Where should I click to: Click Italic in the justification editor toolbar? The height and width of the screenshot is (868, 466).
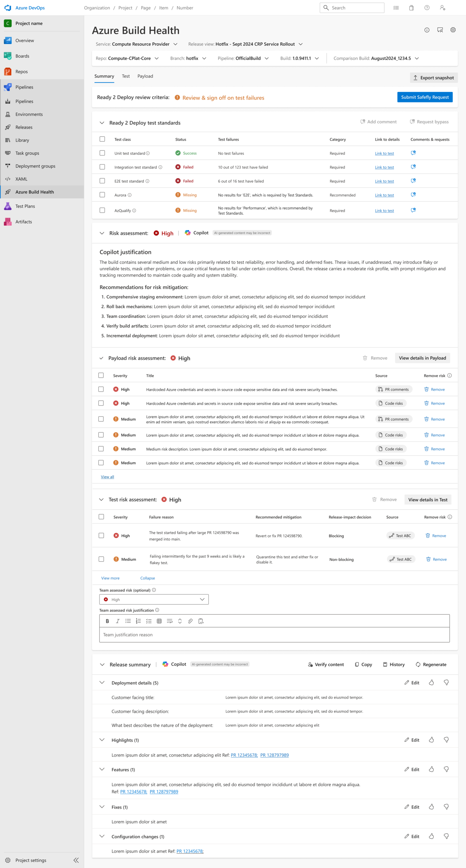117,621
